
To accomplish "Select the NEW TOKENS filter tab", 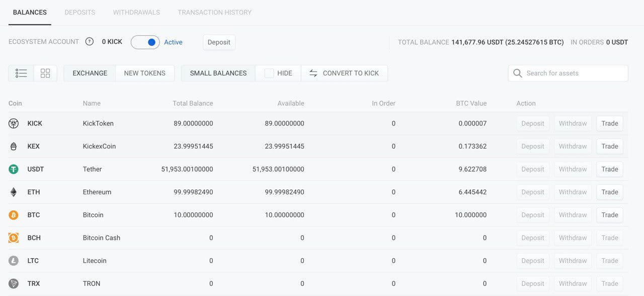I will click(145, 73).
